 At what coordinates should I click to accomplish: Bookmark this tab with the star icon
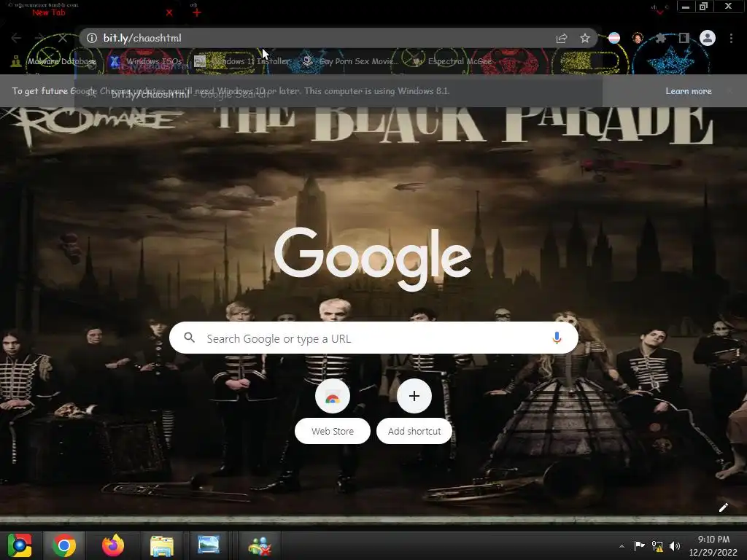pos(585,38)
